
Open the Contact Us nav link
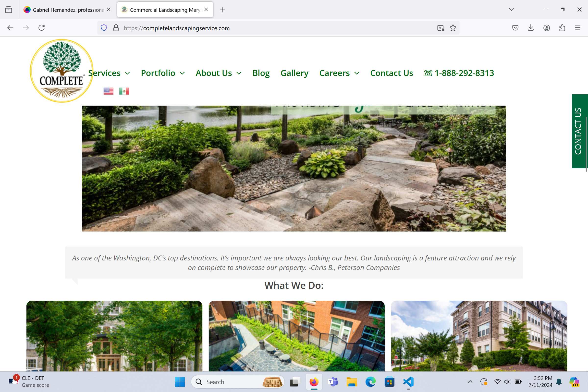pyautogui.click(x=392, y=73)
